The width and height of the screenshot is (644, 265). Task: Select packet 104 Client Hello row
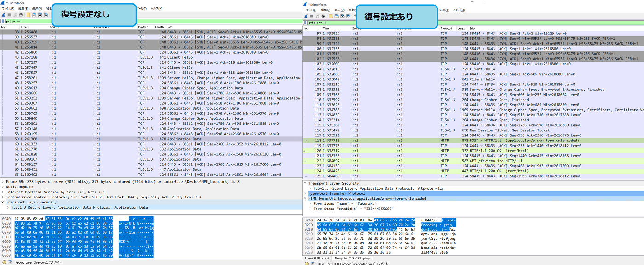click(x=473, y=69)
